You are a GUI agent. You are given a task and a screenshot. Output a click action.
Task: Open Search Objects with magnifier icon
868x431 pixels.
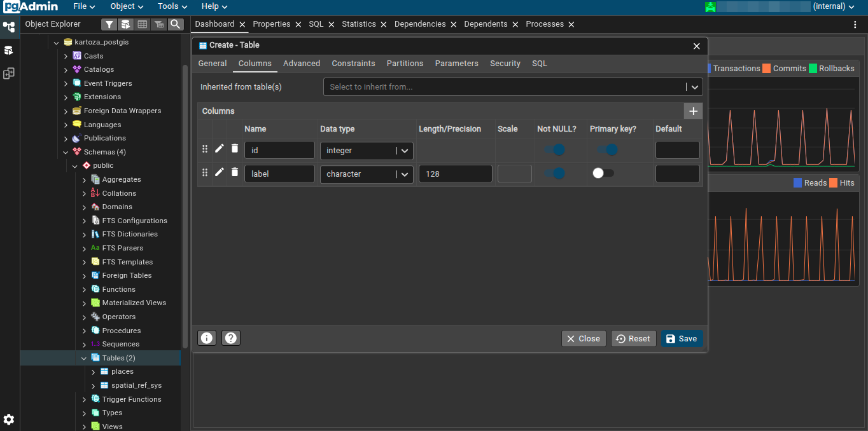[x=176, y=24]
